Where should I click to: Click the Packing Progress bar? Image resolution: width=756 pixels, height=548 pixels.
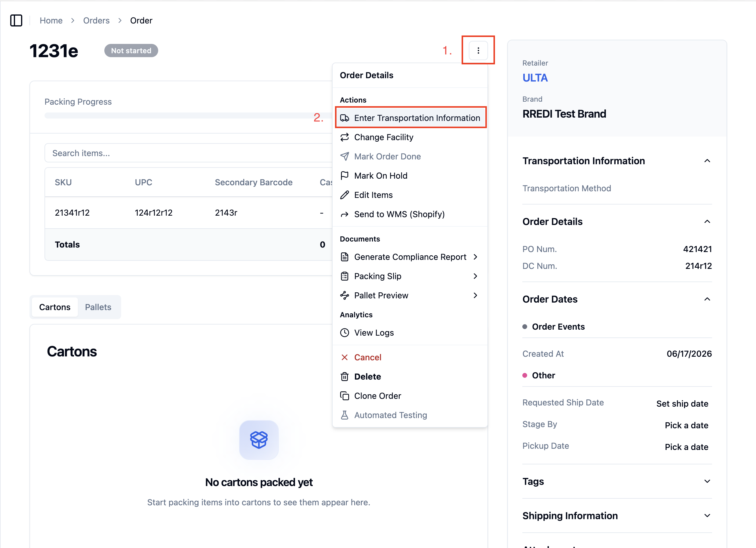[188, 116]
